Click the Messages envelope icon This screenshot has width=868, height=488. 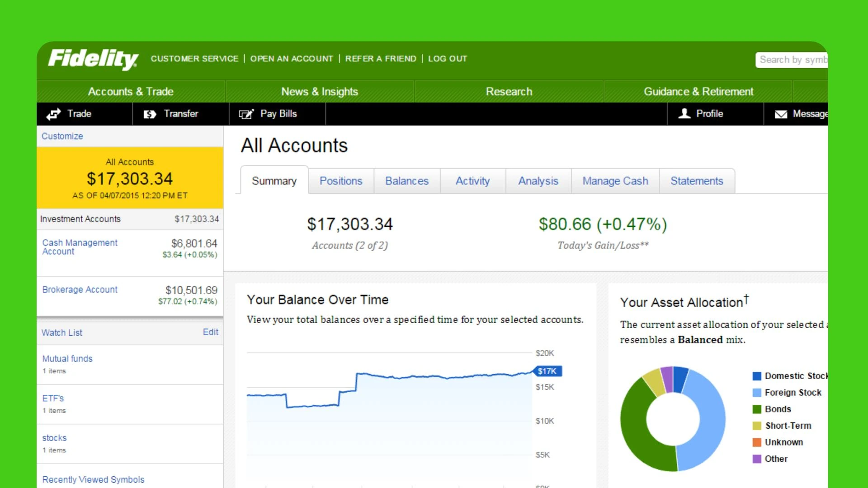point(781,114)
